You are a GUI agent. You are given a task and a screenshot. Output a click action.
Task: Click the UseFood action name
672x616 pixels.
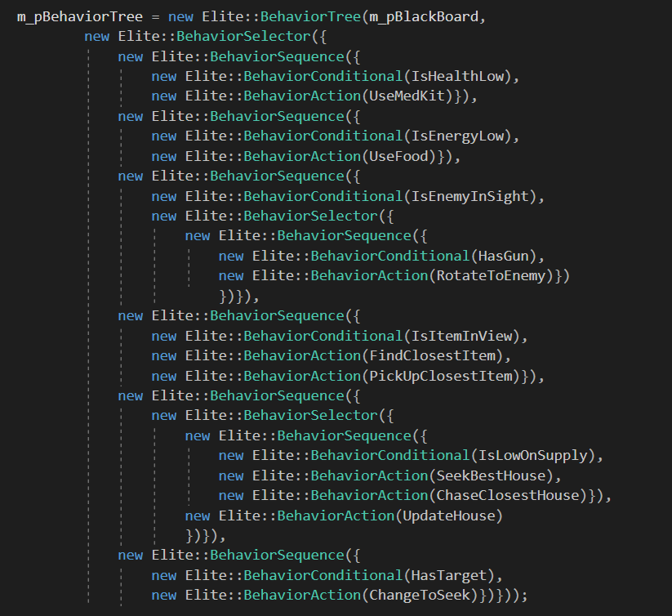click(x=398, y=156)
